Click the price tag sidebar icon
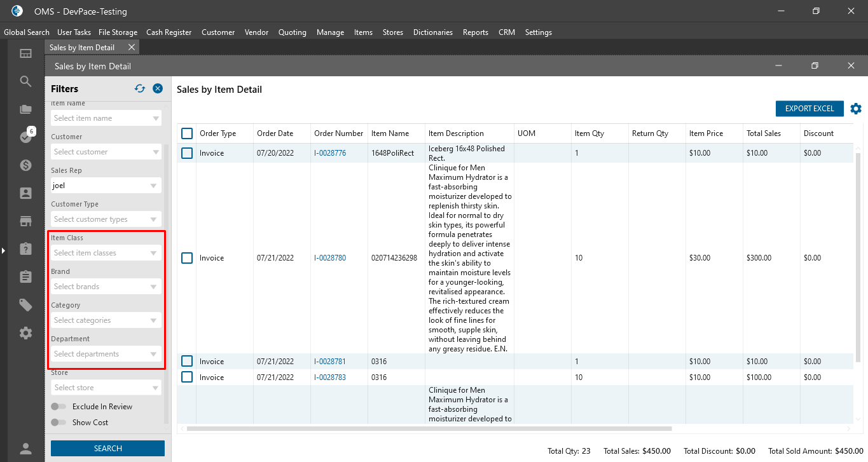Screen dimensions: 868x462 click(25, 305)
